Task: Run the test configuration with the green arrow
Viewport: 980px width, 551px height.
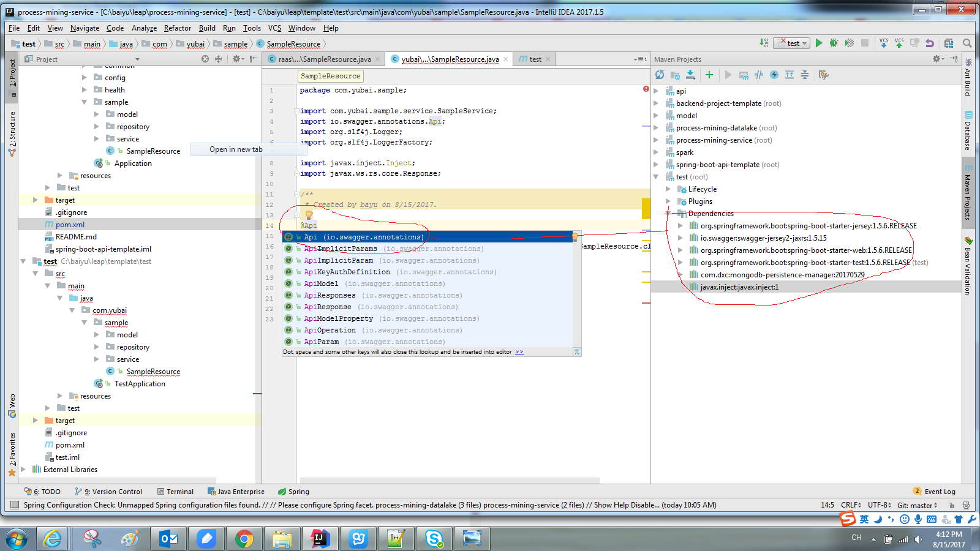Action: click(x=818, y=43)
